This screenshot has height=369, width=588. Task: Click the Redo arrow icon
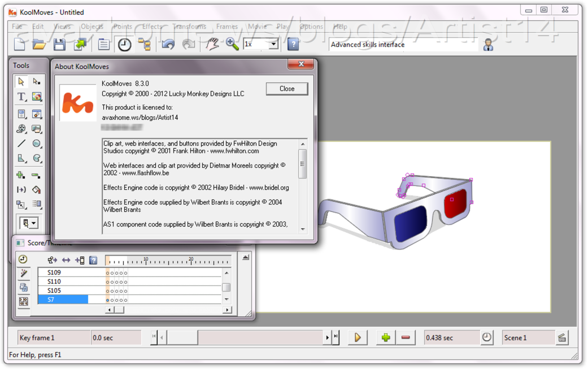[188, 44]
